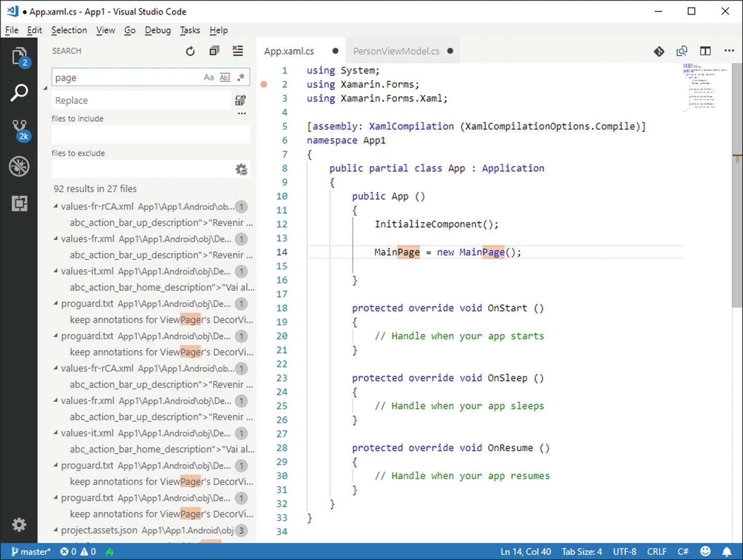
Task: Open the Extensions view icon
Action: 19,203
